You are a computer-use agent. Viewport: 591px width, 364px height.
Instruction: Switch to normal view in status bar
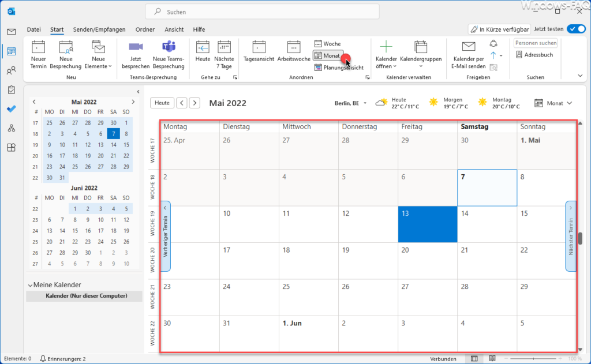[x=474, y=359]
